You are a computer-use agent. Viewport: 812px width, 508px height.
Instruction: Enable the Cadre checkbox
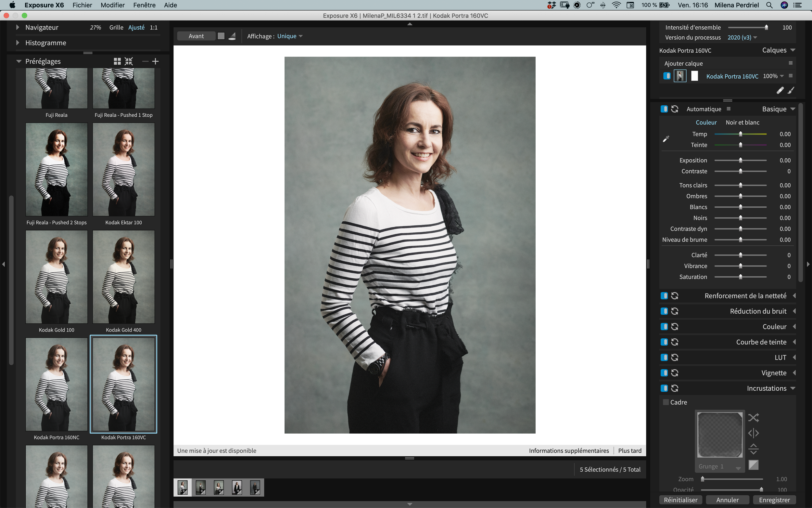pos(666,402)
